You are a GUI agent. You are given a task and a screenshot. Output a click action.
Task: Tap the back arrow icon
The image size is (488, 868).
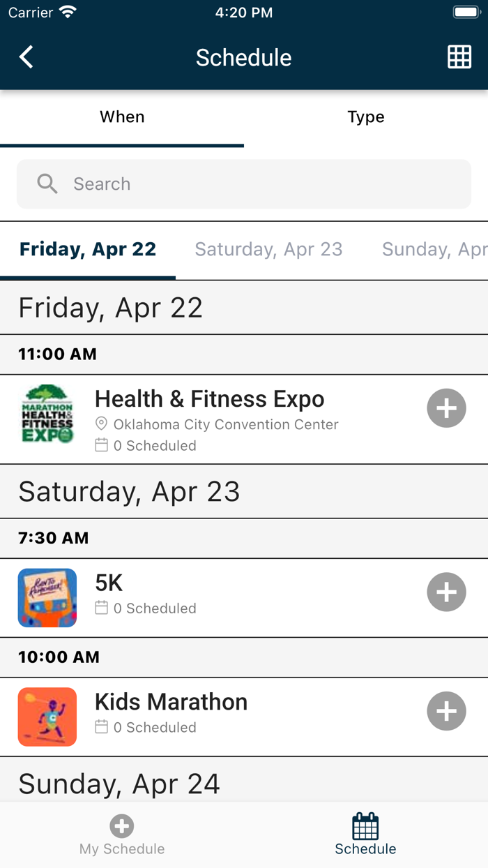pos(26,57)
